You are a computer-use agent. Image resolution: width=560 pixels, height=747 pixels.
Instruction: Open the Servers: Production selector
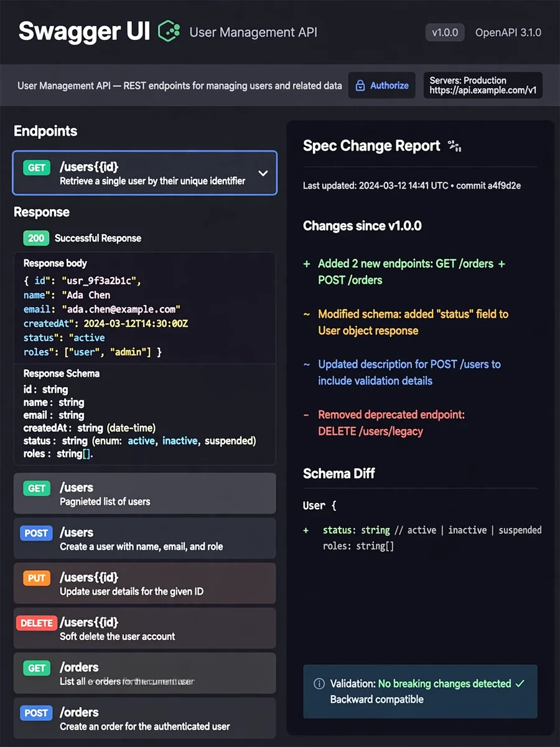point(483,85)
